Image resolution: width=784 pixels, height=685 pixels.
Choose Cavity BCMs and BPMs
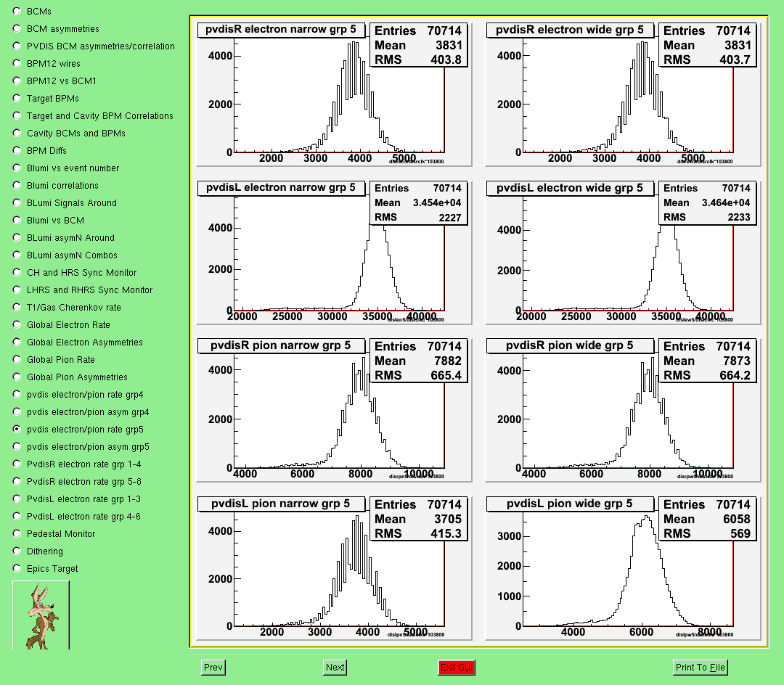tap(17, 133)
